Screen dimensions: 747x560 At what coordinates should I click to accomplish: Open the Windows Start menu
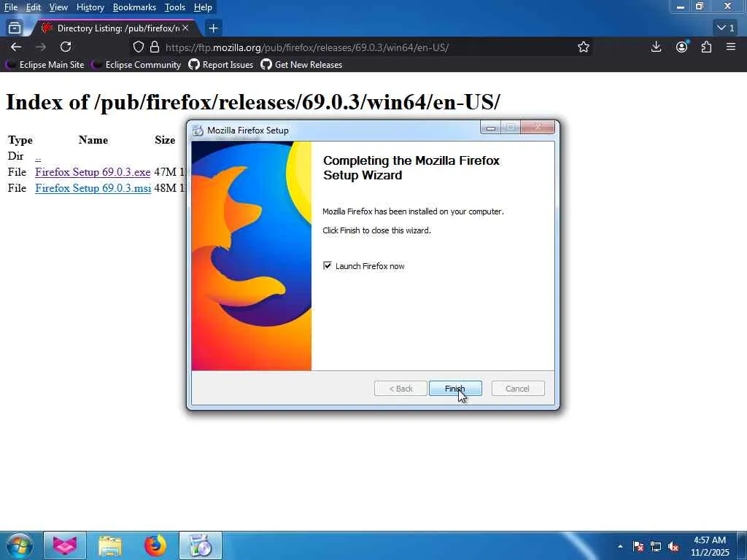(19, 545)
